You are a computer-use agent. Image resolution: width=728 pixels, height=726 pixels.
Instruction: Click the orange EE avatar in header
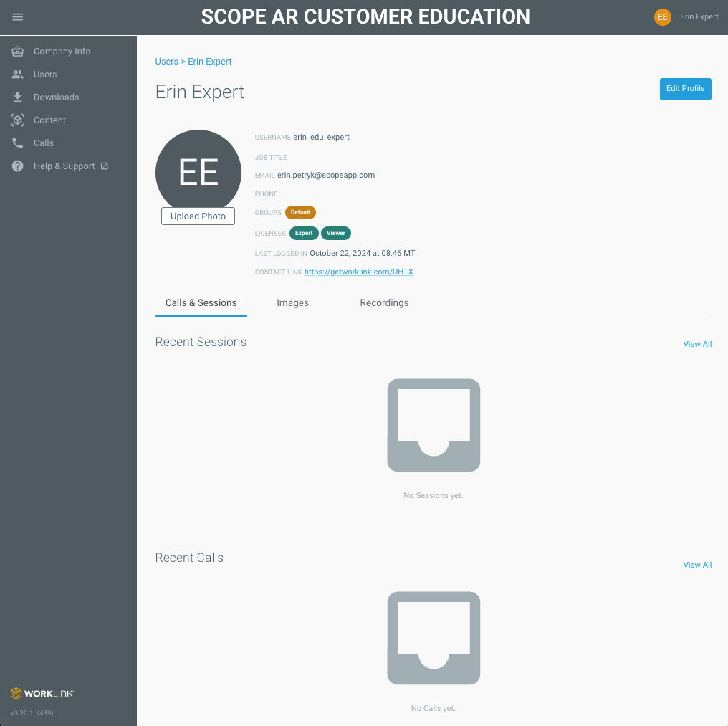(x=663, y=17)
